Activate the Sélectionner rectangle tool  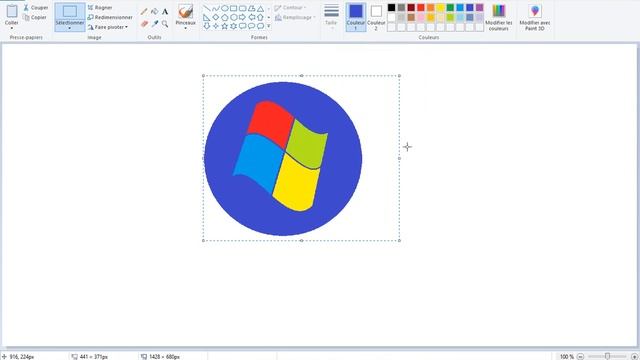tap(70, 11)
